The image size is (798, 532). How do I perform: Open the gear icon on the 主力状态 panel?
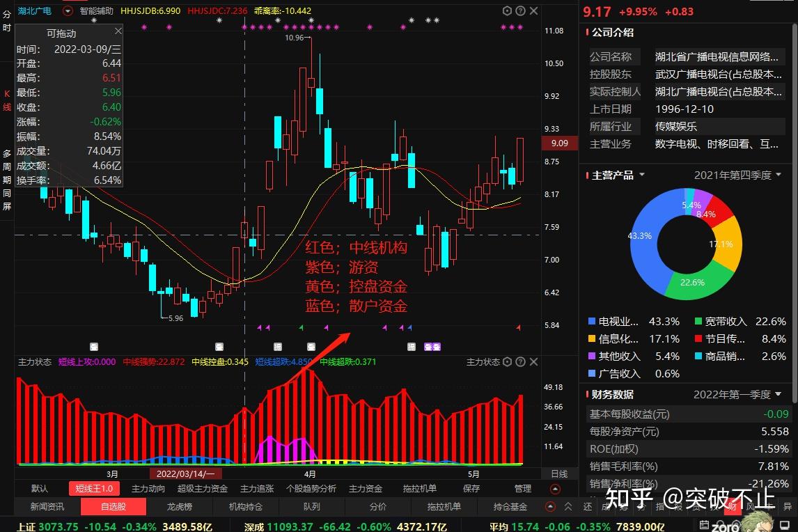point(507,361)
